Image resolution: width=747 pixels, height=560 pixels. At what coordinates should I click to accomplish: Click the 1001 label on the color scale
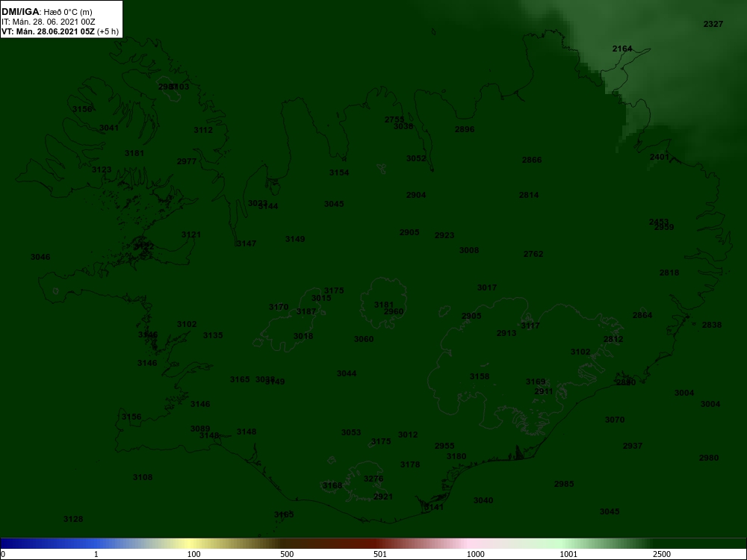pos(568,554)
